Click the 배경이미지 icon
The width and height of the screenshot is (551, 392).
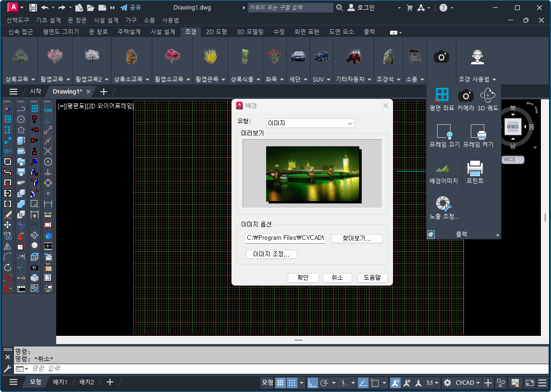(x=443, y=169)
